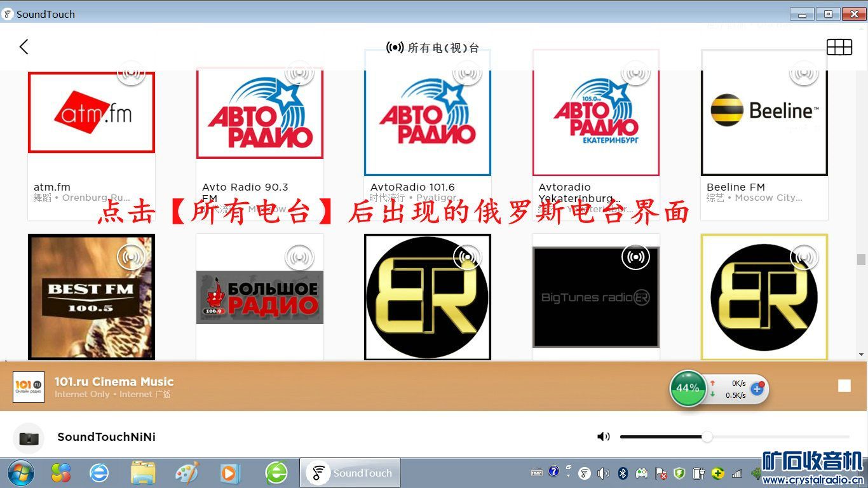The width and height of the screenshot is (868, 488).
Task: Open the BigTunes radio station logo
Action: [596, 297]
